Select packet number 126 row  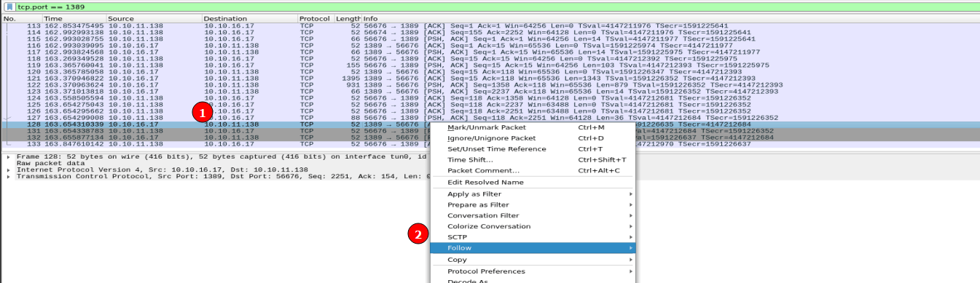[490, 111]
